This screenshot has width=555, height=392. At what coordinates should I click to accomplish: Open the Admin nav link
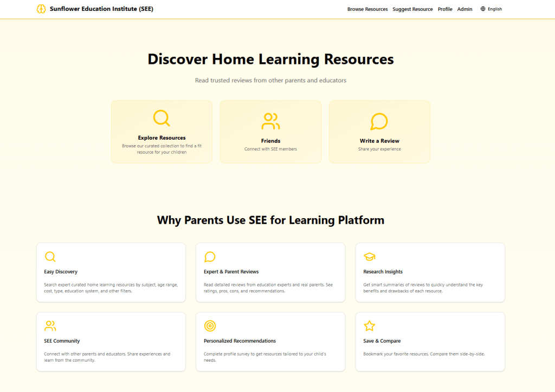click(x=464, y=9)
